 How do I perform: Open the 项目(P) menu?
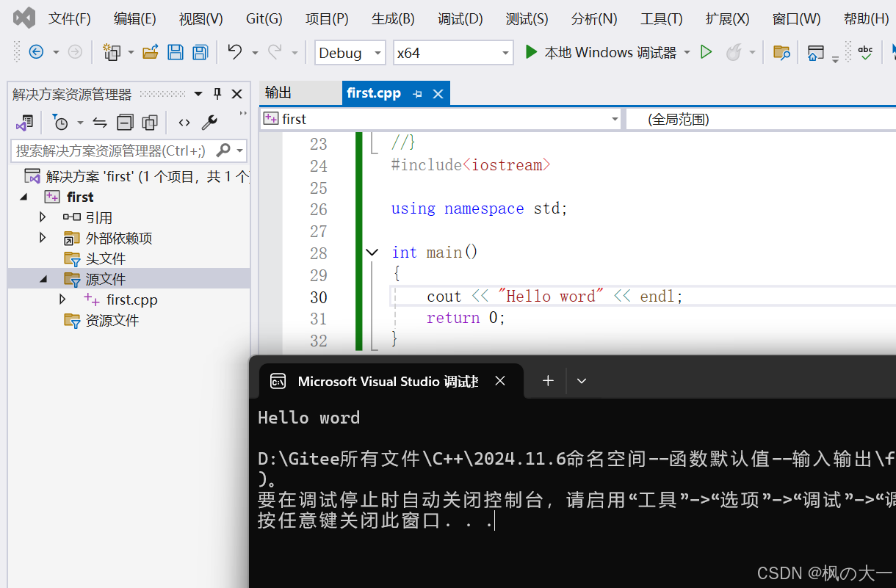click(327, 18)
